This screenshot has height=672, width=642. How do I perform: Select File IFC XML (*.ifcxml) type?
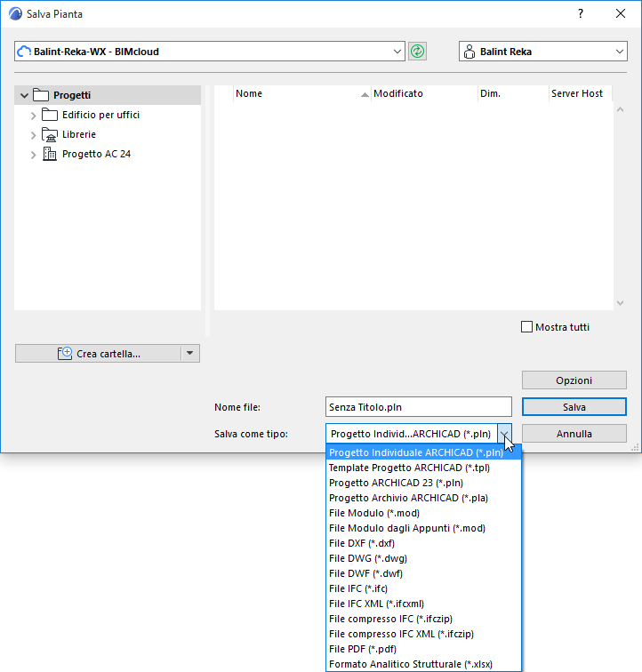(424, 604)
